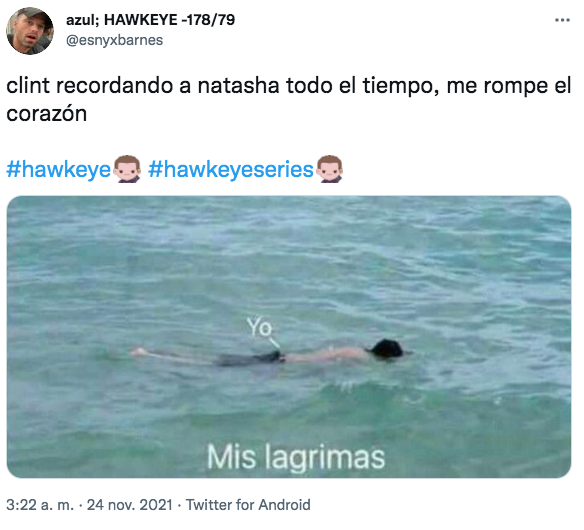Open display name azul; HAWKEYE -178/79
Viewport: 584px width, 530px height.
[x=150, y=20]
